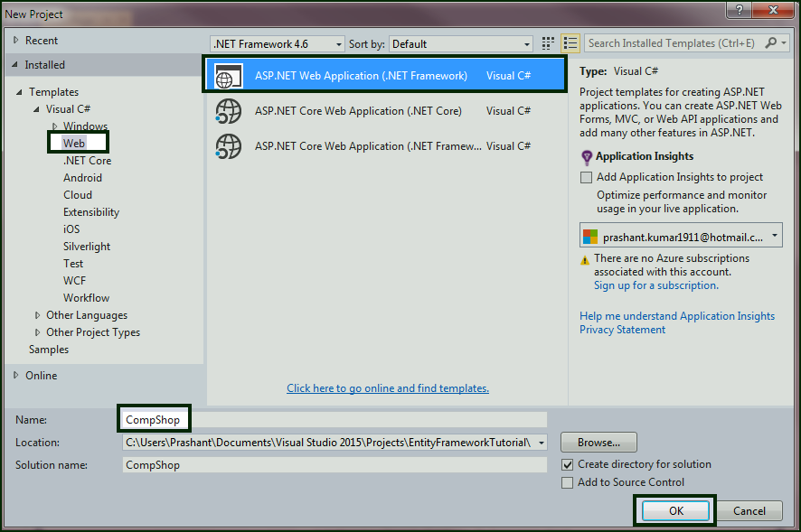Open the .NET Framework 4.6 version dropdown
This screenshot has width=801, height=532.
click(278, 44)
